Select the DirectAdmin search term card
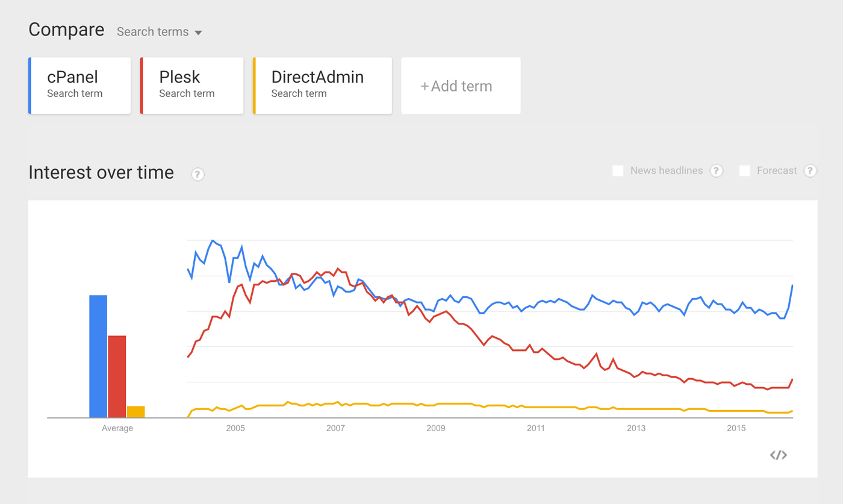 [322, 86]
